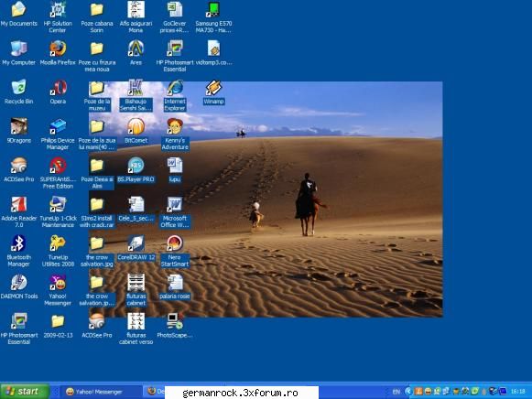Launch Microsoft Office Word shortcut
Screen dimensions: 532x399
pos(175,204)
